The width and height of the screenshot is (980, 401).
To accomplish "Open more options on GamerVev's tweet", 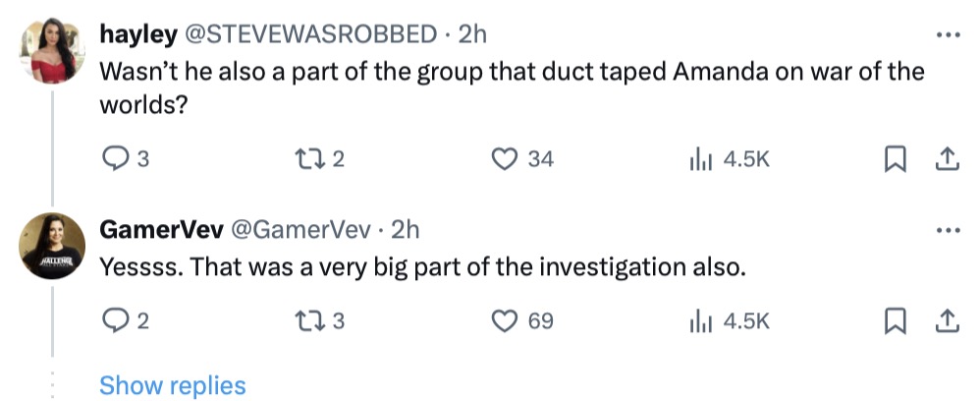I will pos(947,230).
